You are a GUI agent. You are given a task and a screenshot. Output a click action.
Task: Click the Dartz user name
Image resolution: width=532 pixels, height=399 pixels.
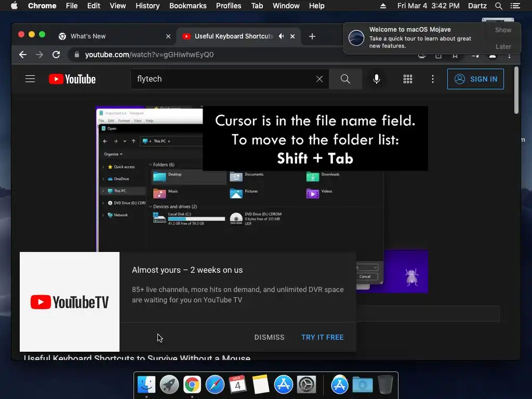coord(477,6)
